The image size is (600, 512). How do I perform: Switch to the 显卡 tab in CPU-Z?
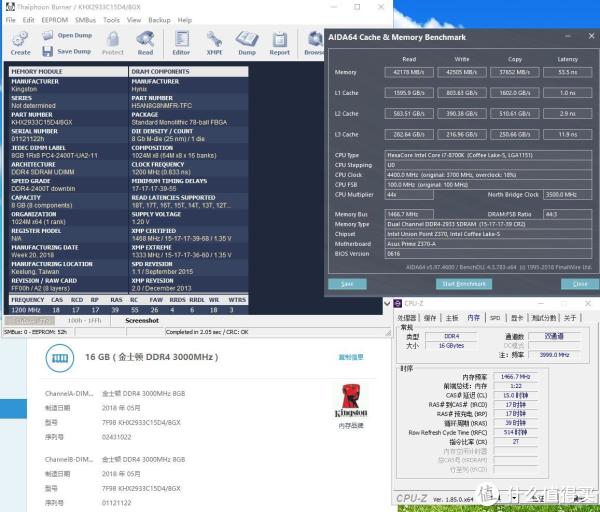tap(517, 318)
